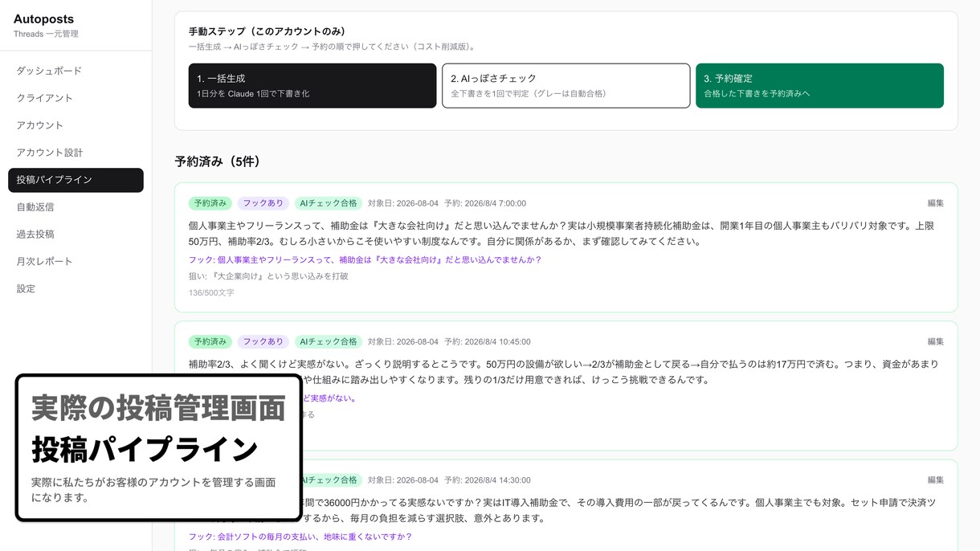Screen dimensions: 980x551
Task: Click the 予約済み（5件）section heading
Action: click(x=218, y=161)
